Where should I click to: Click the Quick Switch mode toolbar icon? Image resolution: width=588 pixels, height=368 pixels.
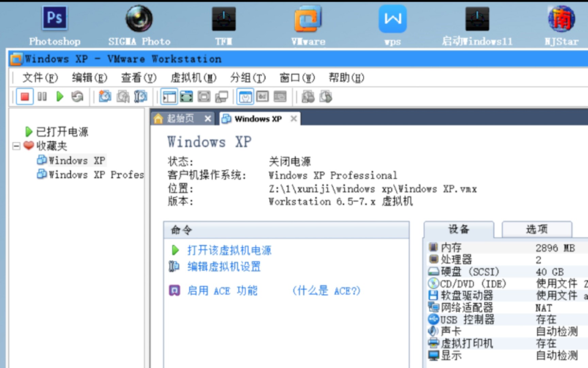(204, 97)
